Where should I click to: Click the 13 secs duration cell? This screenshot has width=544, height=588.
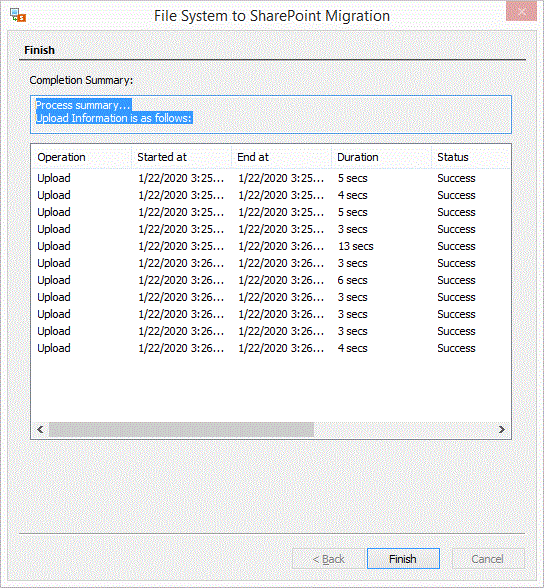356,246
